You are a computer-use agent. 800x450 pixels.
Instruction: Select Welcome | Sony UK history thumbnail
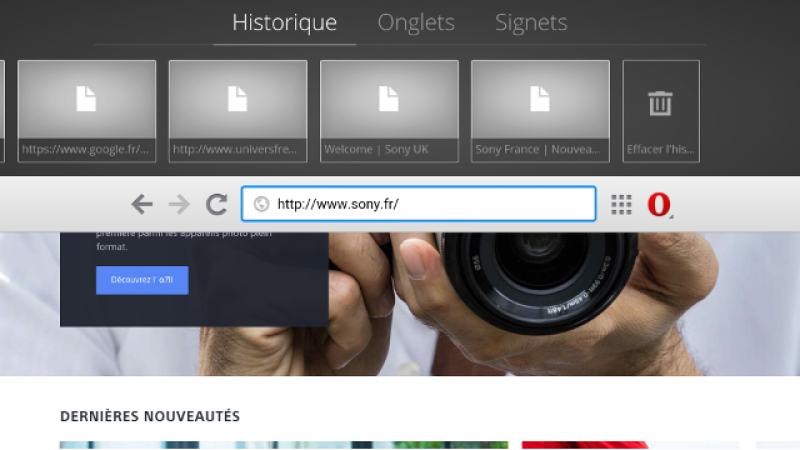[389, 110]
